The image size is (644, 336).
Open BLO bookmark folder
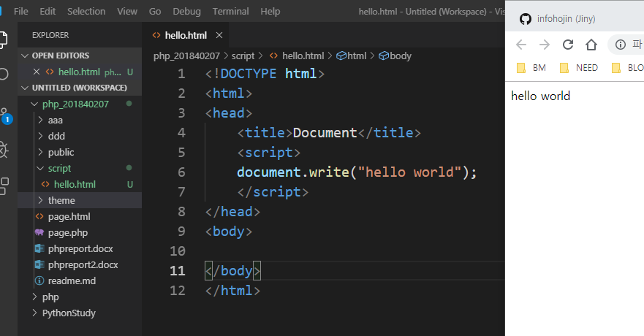point(628,68)
